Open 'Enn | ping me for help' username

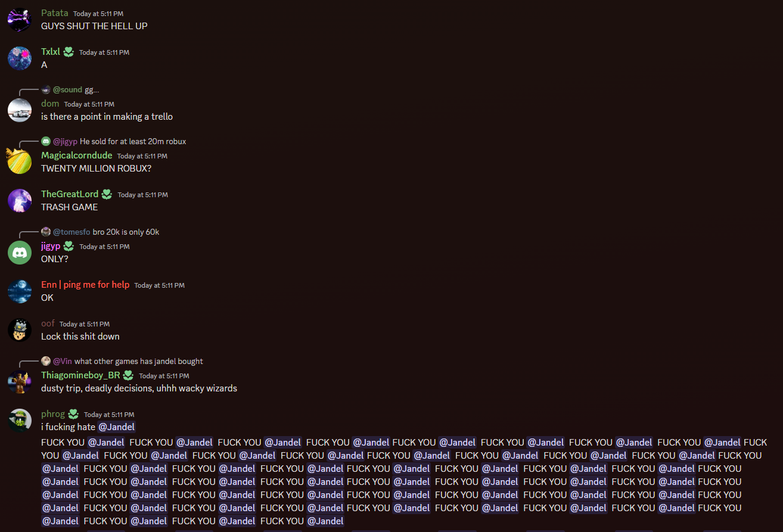coord(85,285)
